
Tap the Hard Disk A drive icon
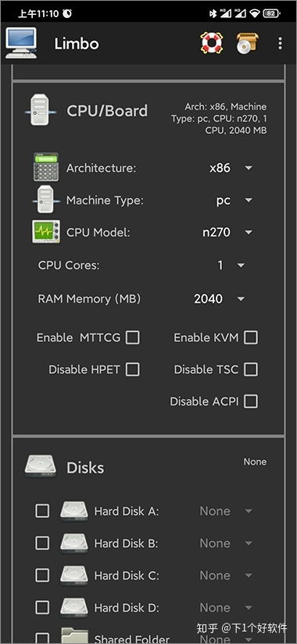(x=73, y=511)
